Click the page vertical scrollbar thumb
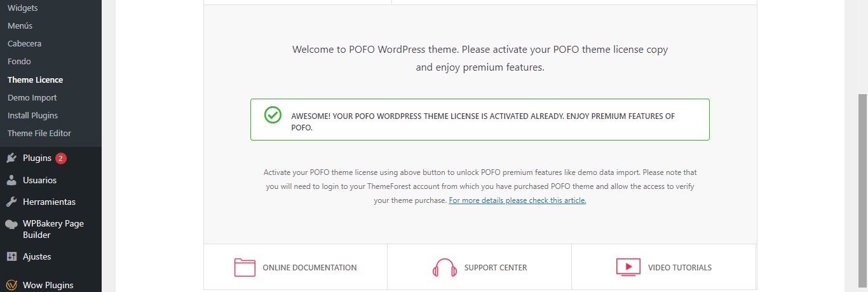868x292 pixels. (x=862, y=190)
